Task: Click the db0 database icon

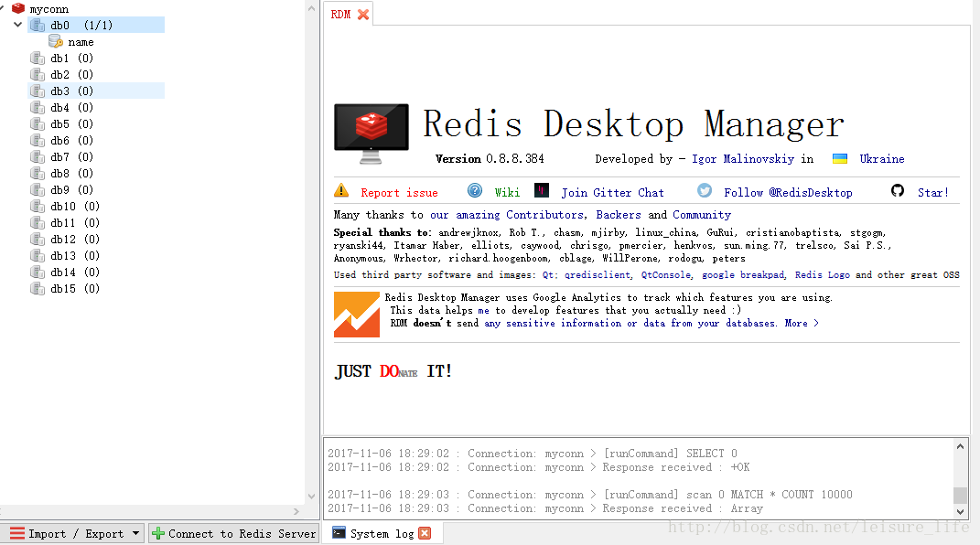Action: tap(38, 25)
